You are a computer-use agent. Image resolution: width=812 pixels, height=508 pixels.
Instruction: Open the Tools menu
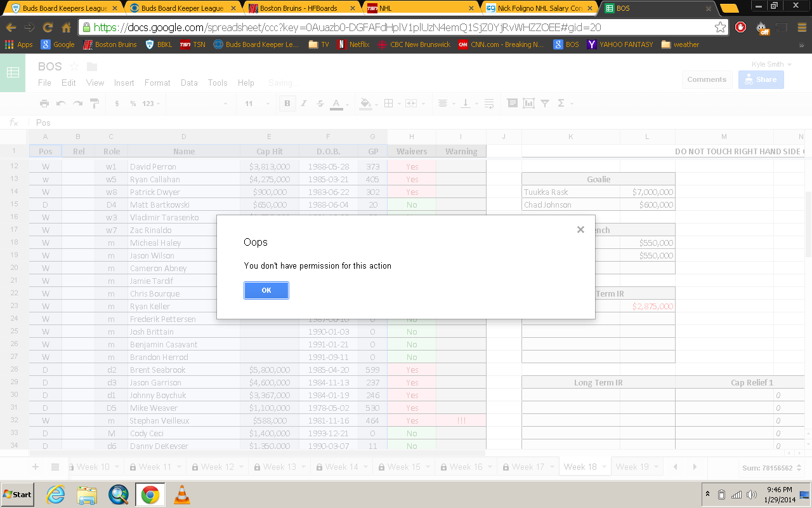point(218,83)
